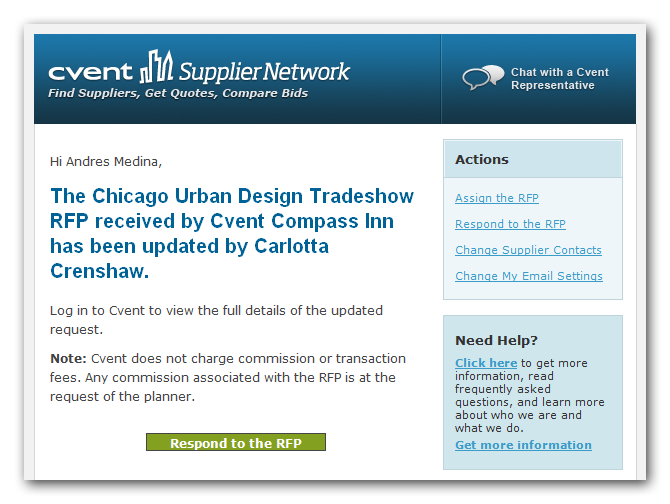Open the chat speech bubbles icon
This screenshot has height=504, width=670.
tap(483, 77)
